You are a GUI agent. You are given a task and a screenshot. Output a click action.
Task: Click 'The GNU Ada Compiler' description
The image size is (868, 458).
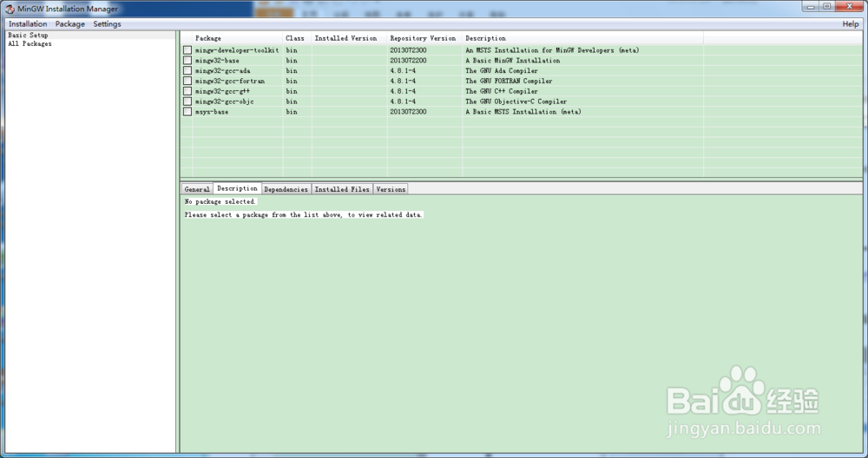point(502,71)
